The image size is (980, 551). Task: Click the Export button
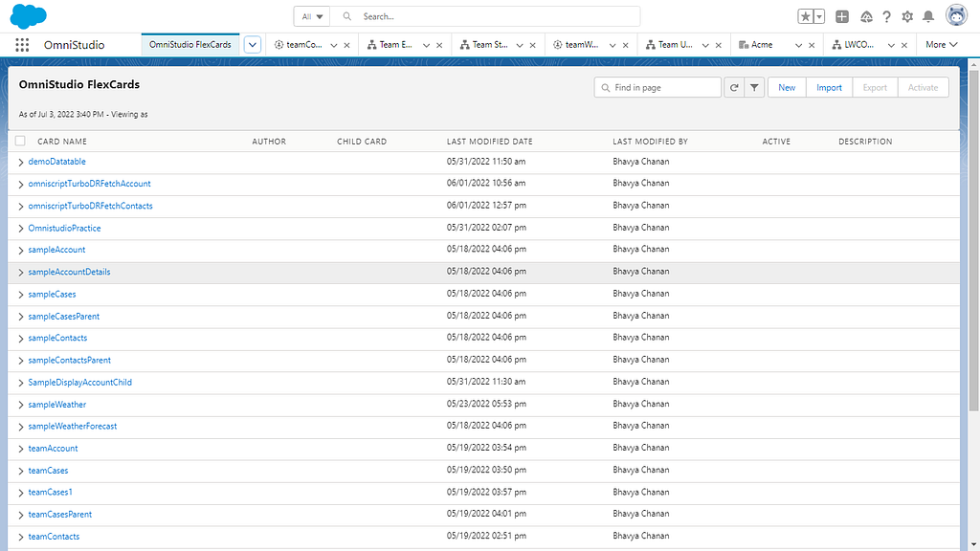875,87
